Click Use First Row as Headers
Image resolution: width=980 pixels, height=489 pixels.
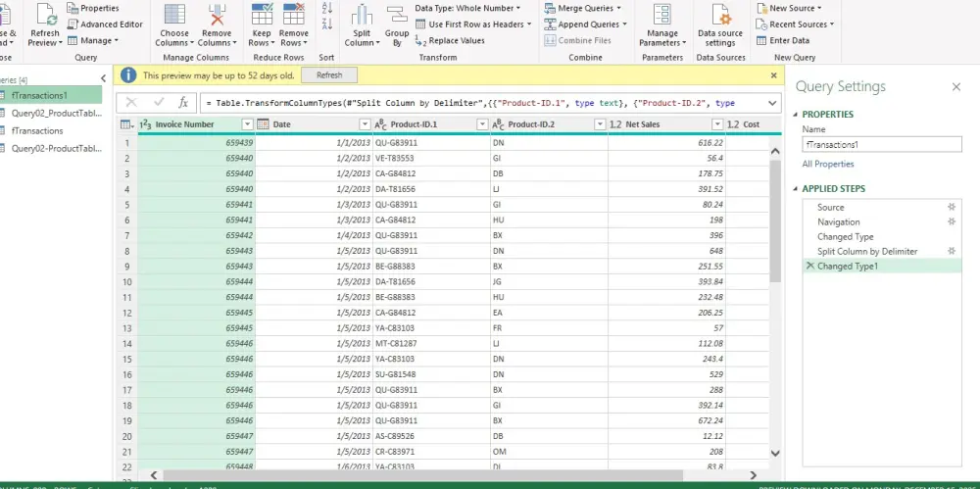(x=475, y=24)
